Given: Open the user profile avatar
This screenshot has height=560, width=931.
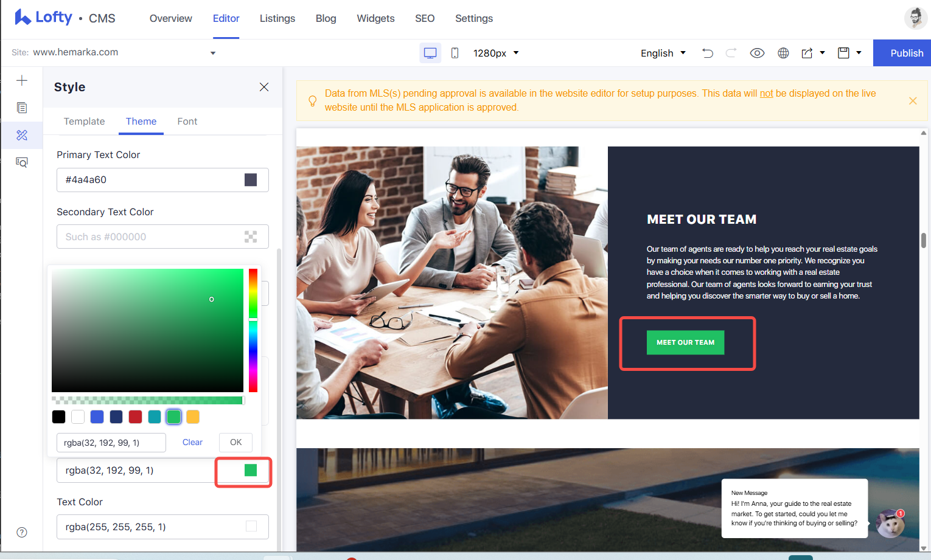Looking at the screenshot, I should (915, 18).
